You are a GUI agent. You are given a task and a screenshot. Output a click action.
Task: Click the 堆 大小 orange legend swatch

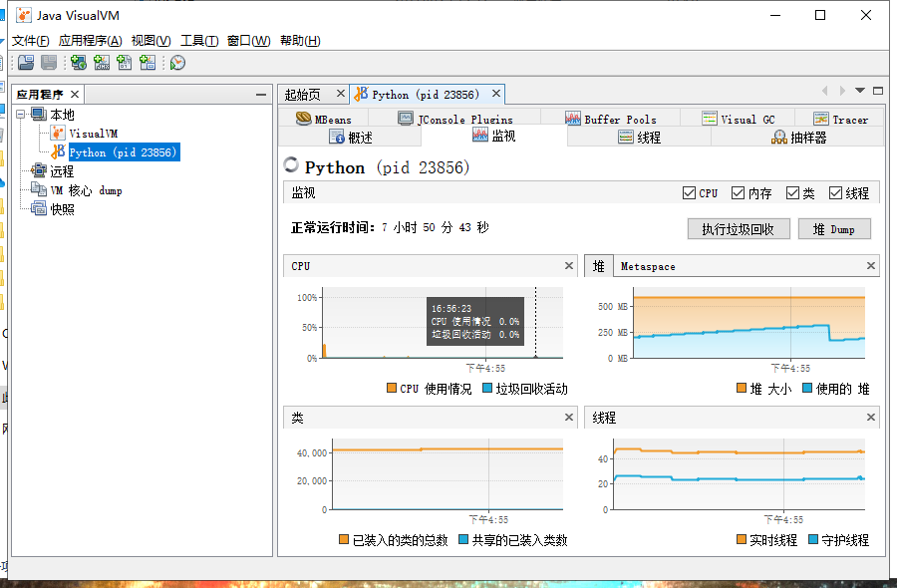click(742, 388)
